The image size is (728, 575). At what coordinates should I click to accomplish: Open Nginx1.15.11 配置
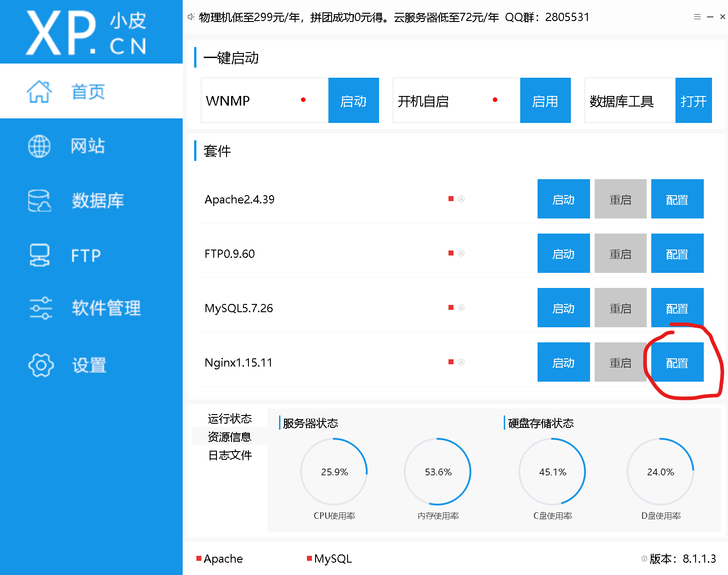677,362
